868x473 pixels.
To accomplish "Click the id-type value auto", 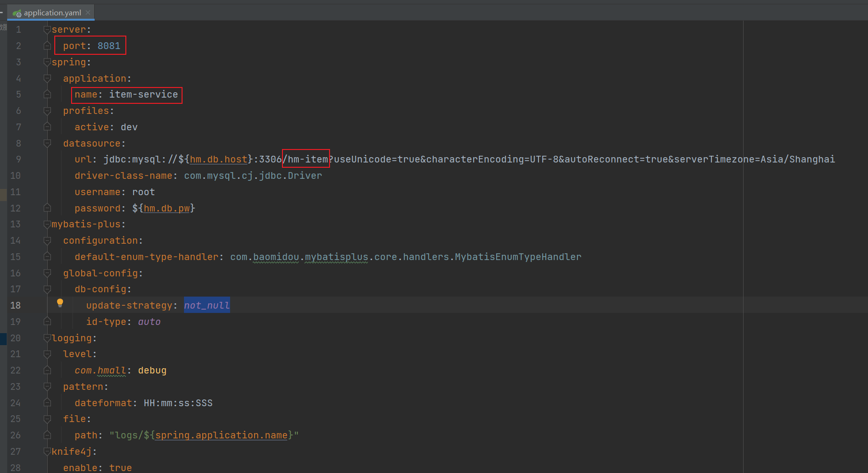I will (149, 322).
